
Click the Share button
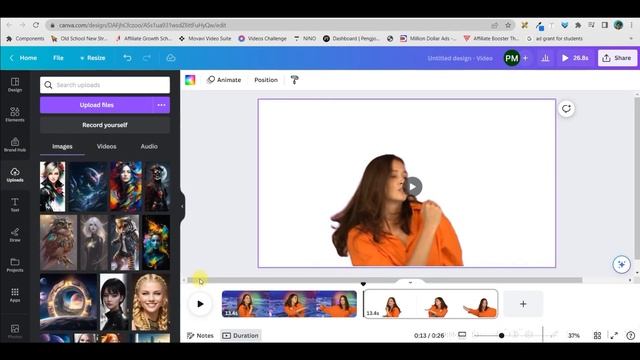click(617, 58)
